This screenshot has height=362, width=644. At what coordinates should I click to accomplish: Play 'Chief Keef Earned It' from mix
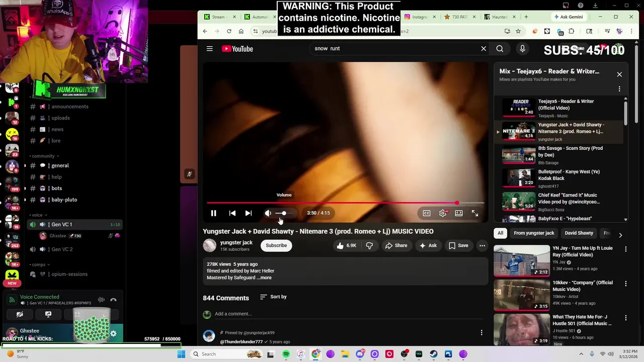[x=559, y=202]
